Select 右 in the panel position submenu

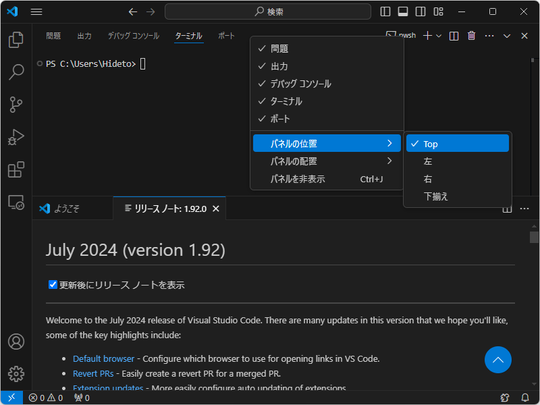[x=457, y=179]
